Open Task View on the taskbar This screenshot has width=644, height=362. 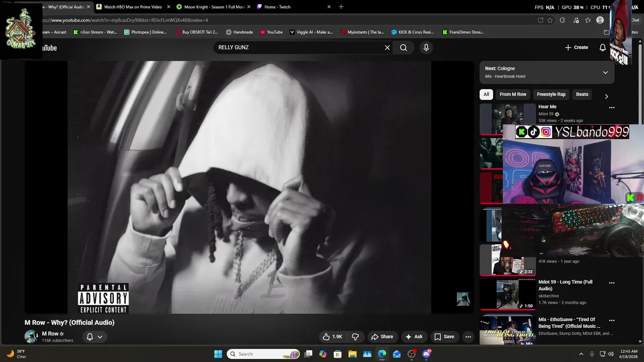(308, 354)
